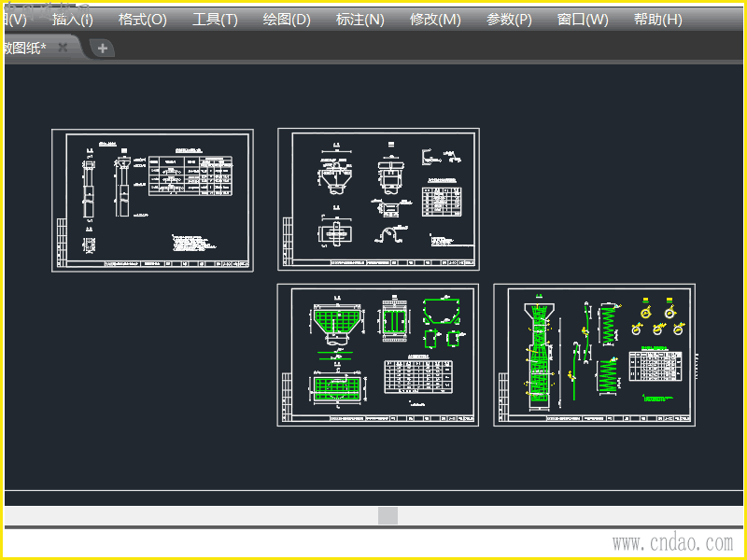The height and width of the screenshot is (560, 747).
Task: Open the 插入(I) menu
Action: click(x=73, y=20)
